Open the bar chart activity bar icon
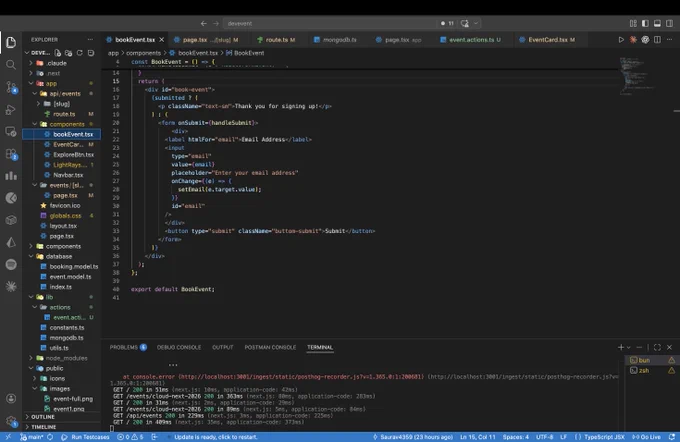Viewport: 680px width, 442px height. [11, 176]
